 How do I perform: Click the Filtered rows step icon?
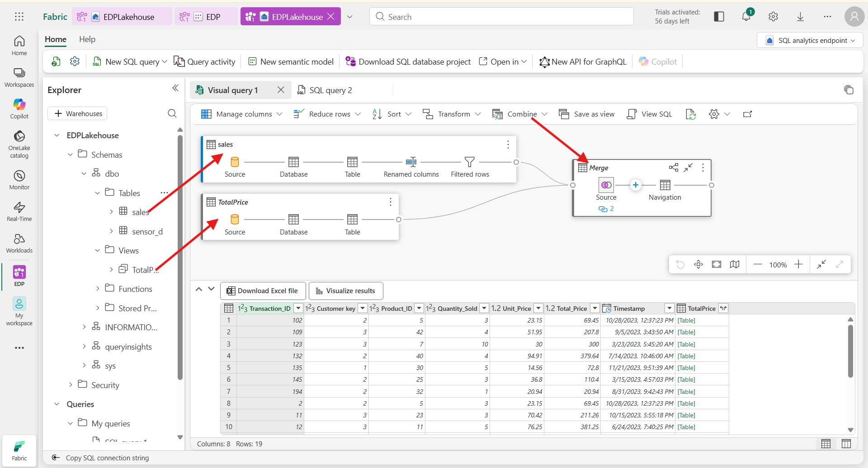470,162
